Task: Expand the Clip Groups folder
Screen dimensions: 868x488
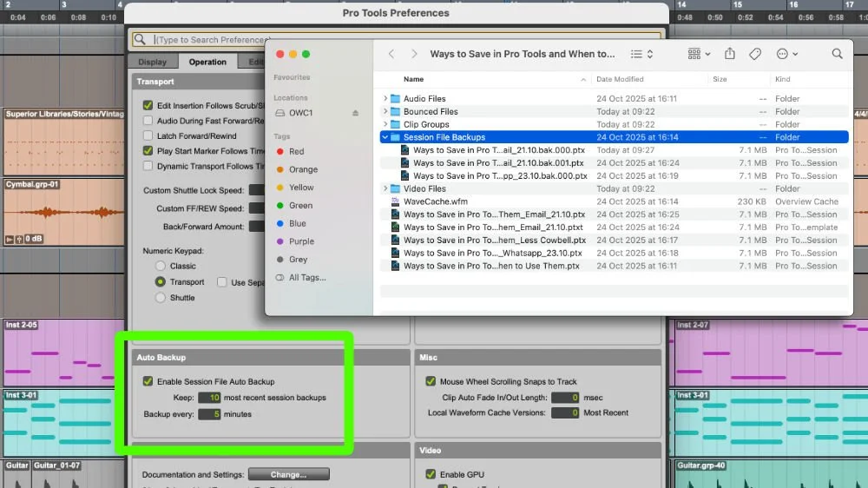Action: tap(385, 124)
